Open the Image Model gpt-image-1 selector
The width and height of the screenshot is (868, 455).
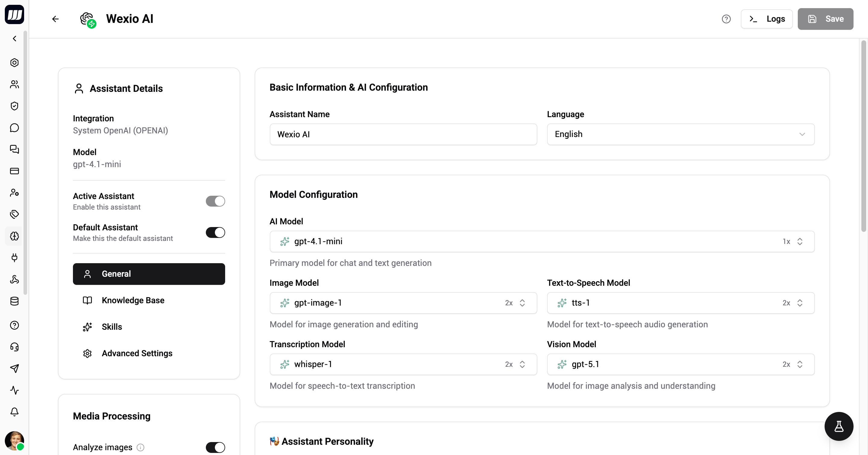pos(403,303)
